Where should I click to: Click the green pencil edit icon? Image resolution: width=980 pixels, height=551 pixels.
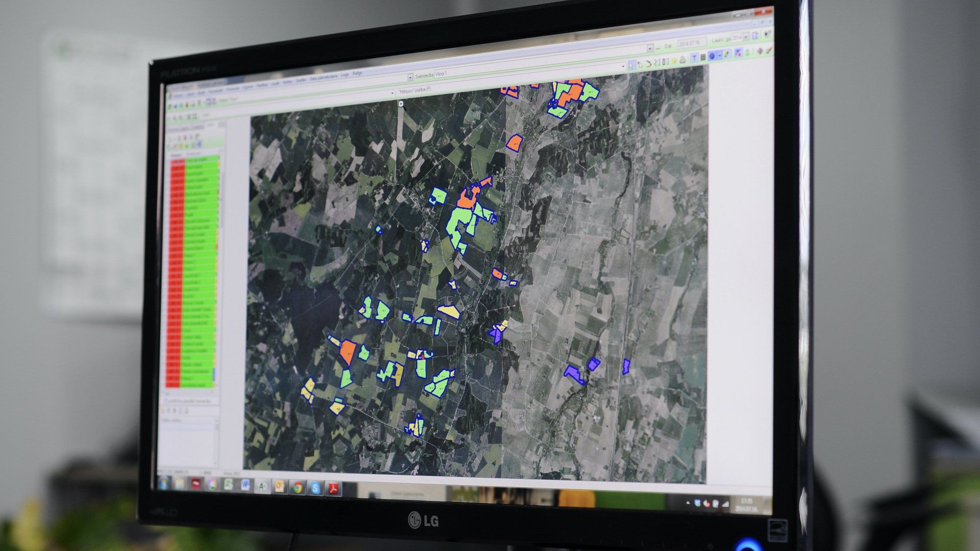[x=727, y=55]
